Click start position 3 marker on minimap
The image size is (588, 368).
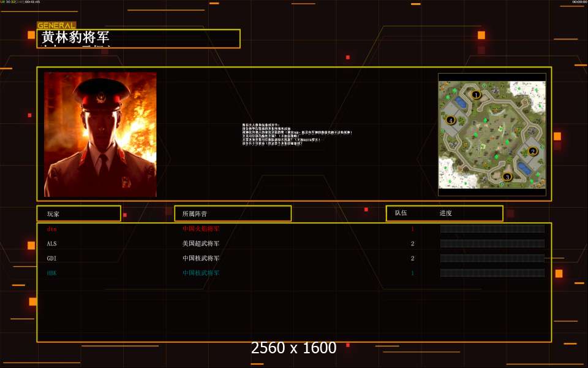(x=507, y=177)
